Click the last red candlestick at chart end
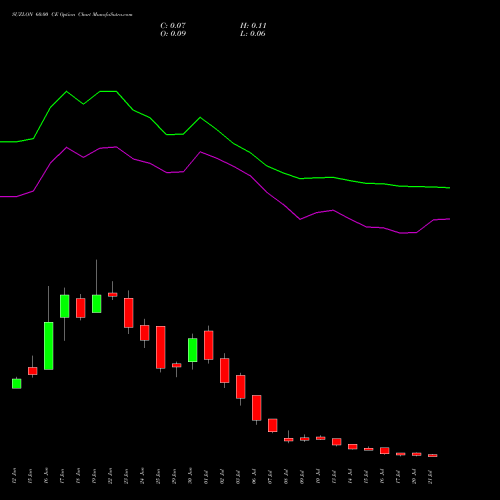Viewport: 500px width, 500px height. pos(433,455)
